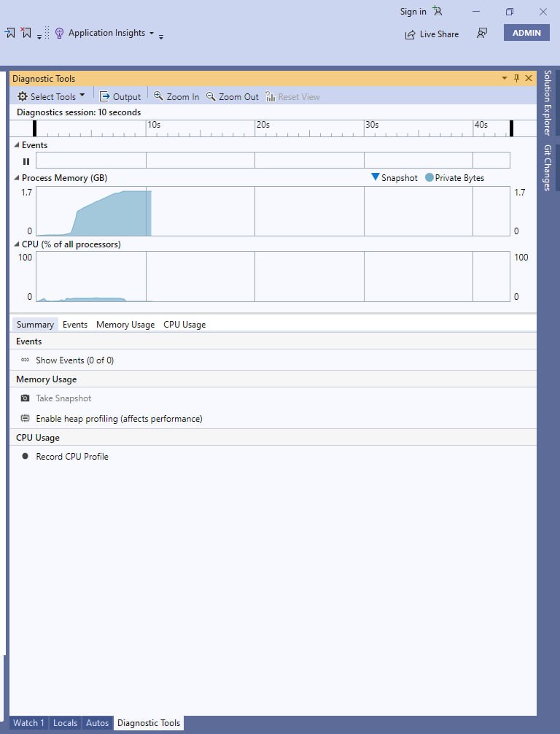Switch to the Events tab
Viewport: 560px width, 734px height.
point(75,325)
